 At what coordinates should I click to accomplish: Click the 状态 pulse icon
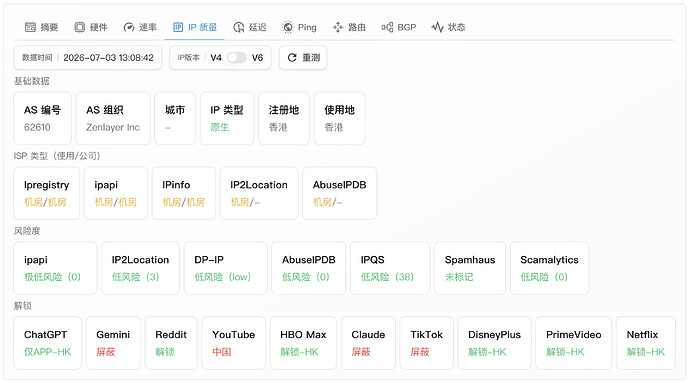(x=437, y=27)
